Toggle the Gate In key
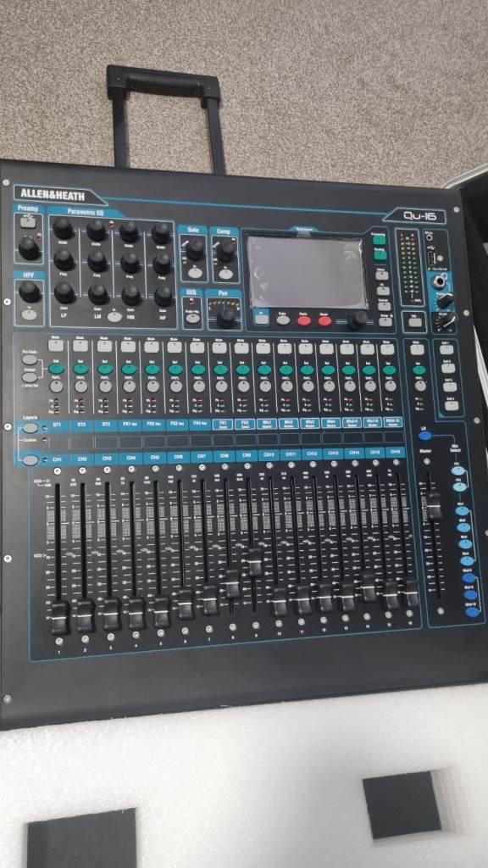Screen dimensions: 488x868 [x=194, y=272]
